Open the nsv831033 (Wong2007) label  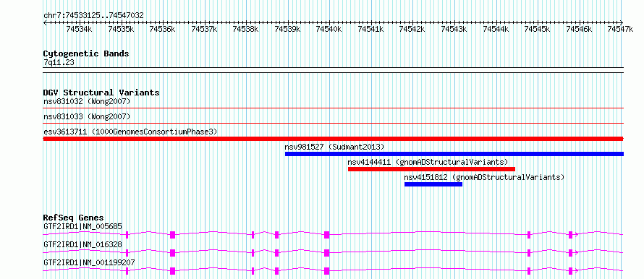click(x=87, y=116)
